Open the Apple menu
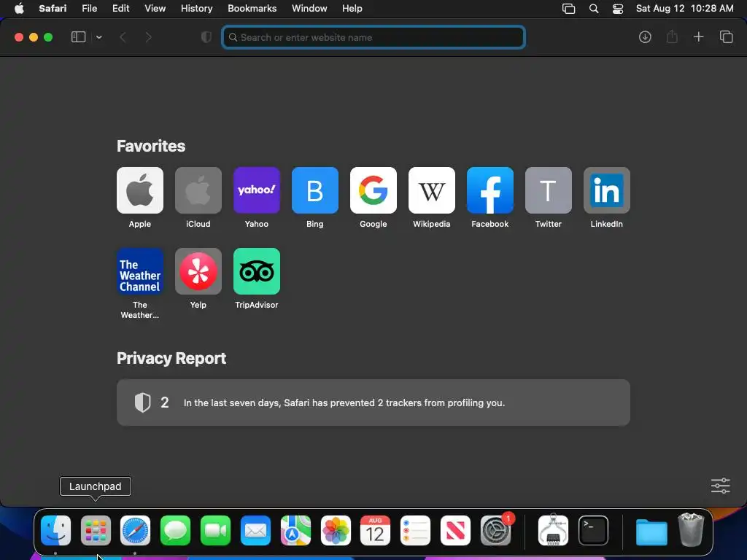 [x=19, y=9]
